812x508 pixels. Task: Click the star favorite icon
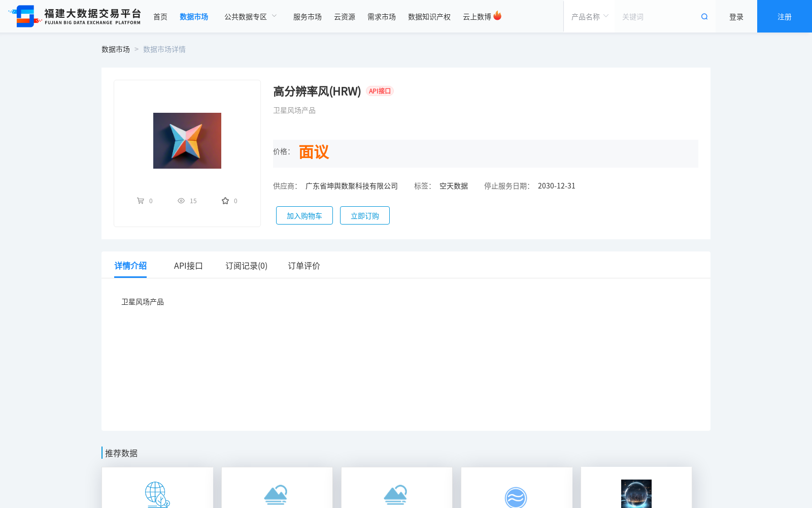tap(225, 201)
